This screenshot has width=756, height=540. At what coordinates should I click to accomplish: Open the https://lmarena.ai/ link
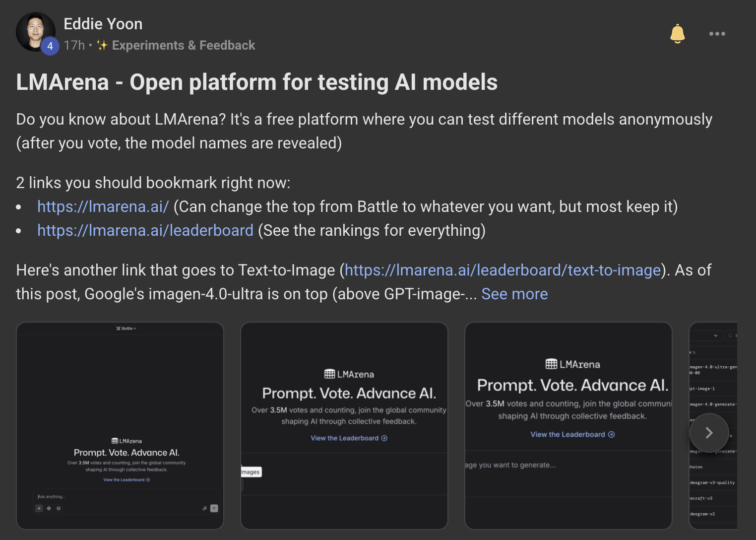(103, 206)
